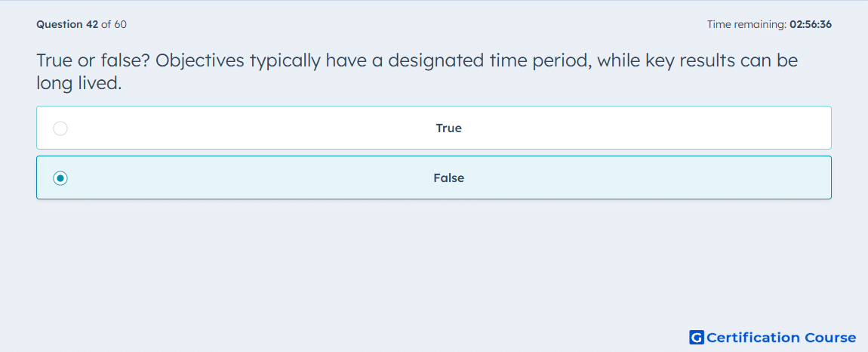The width and height of the screenshot is (868, 352).
Task: Click the "of 60" question total text
Action: tap(113, 24)
